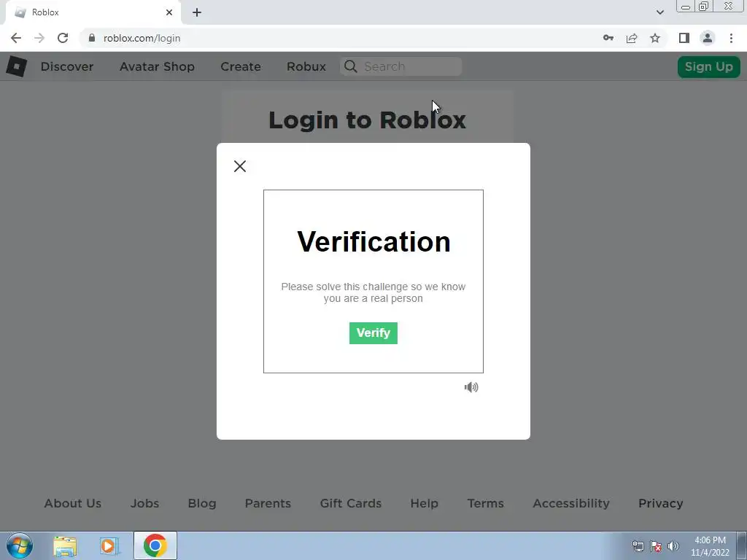This screenshot has height=560, width=747.
Task: Click the search magnifier icon
Action: [351, 66]
